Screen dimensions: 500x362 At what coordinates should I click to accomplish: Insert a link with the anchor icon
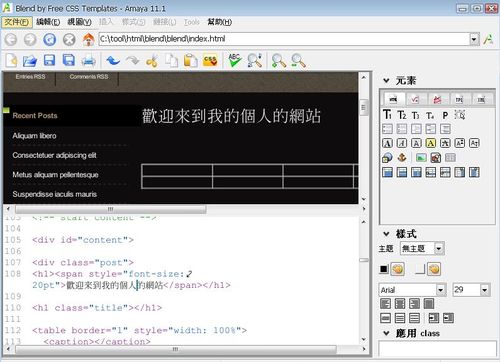[x=402, y=157]
